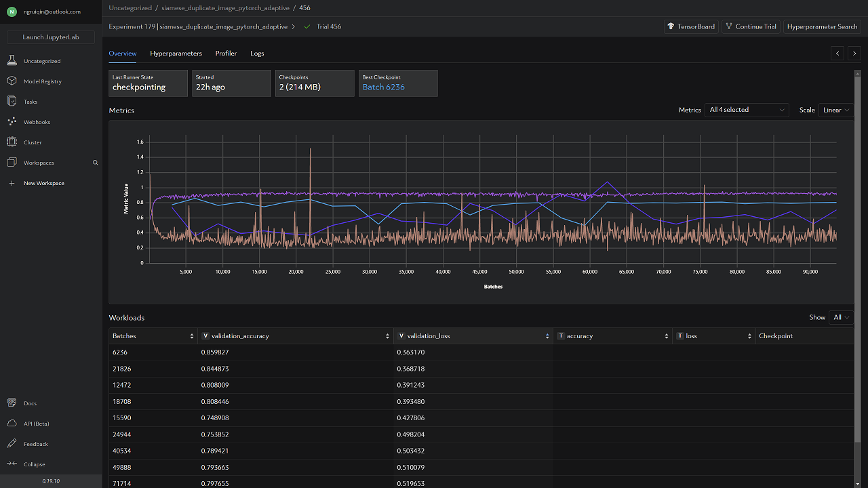Click the user avatar icon
Image resolution: width=868 pixels, height=488 pixels.
pos(12,12)
